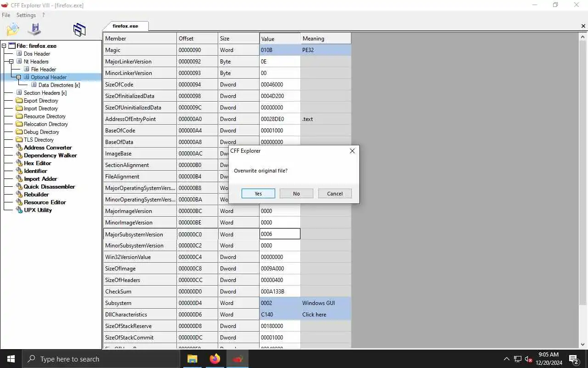
Task: Click Cancel in the overwrite dialog
Action: coord(335,194)
